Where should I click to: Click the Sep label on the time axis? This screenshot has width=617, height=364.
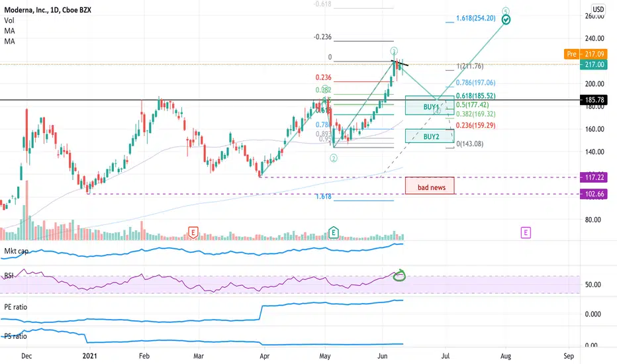pos(569,356)
